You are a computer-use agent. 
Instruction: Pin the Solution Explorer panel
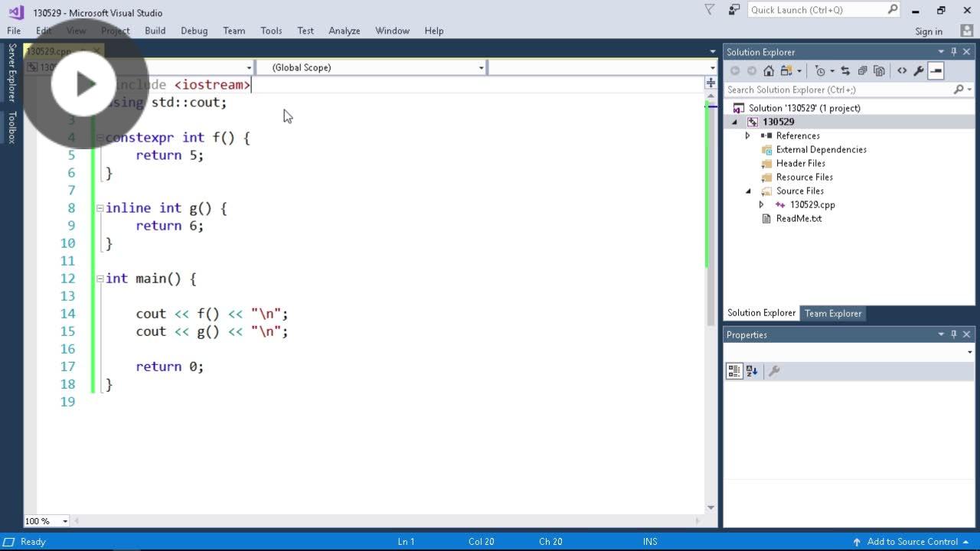click(x=954, y=51)
